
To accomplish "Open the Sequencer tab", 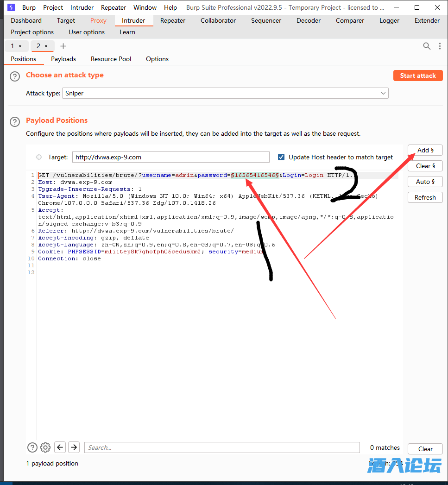I will (x=266, y=20).
